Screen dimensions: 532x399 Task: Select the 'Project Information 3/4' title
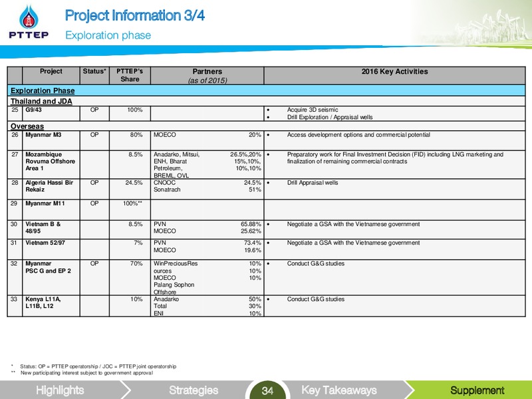tap(135, 15)
